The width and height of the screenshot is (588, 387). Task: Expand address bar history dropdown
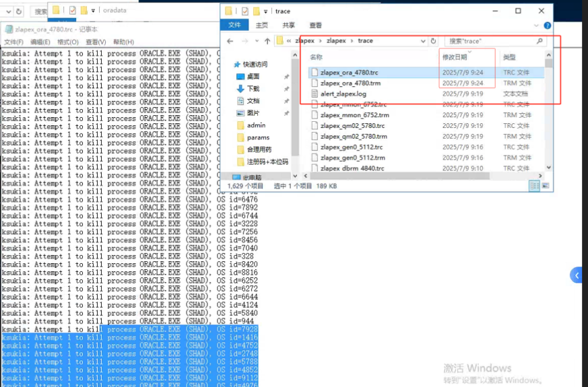[x=423, y=41]
